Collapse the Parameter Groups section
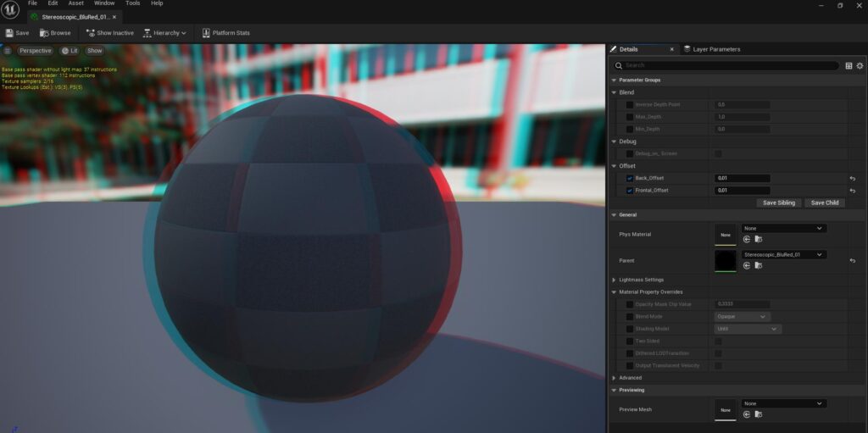This screenshot has width=868, height=433. [x=614, y=80]
